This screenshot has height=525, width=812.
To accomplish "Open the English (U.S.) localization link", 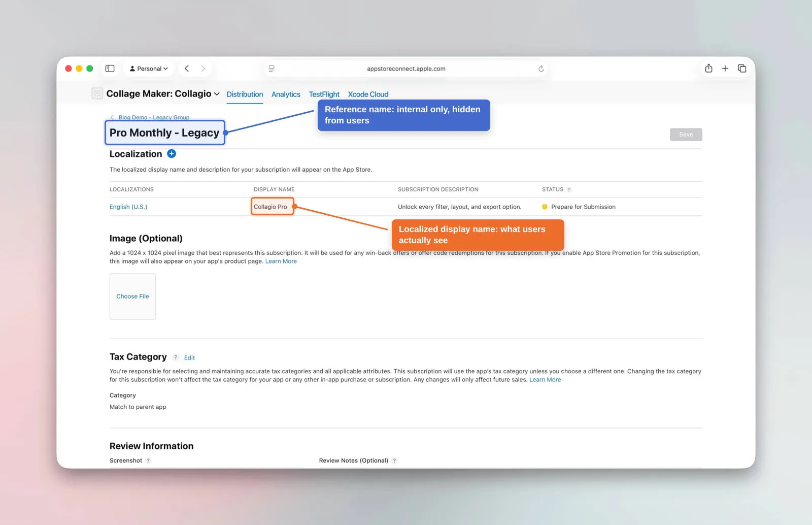I will click(x=128, y=207).
